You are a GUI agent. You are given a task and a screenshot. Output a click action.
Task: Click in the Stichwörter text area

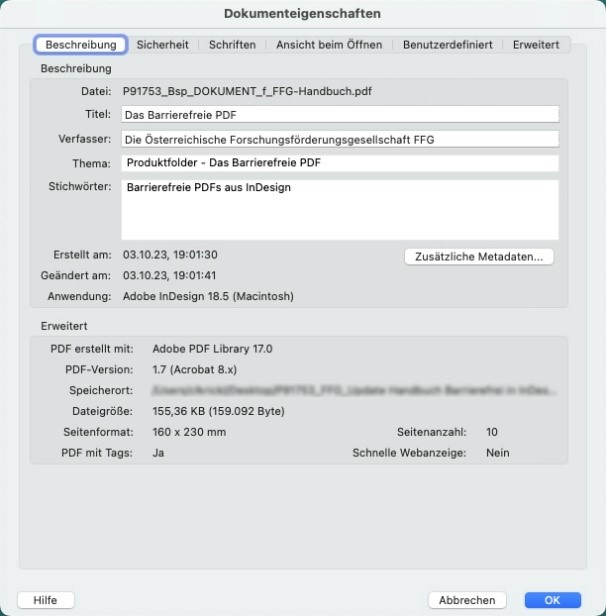[340, 209]
